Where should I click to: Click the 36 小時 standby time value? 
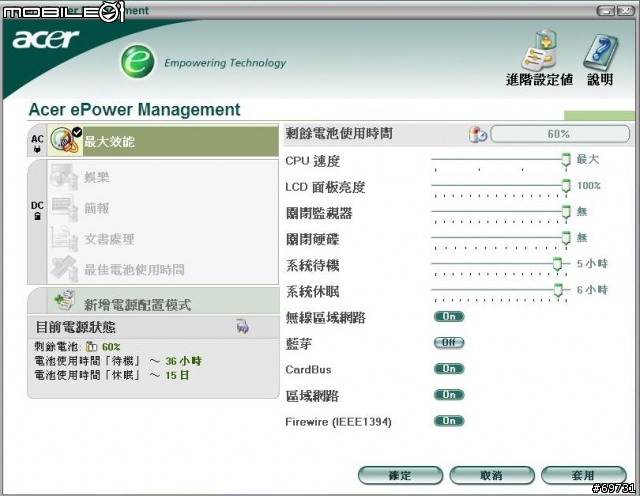(x=184, y=361)
